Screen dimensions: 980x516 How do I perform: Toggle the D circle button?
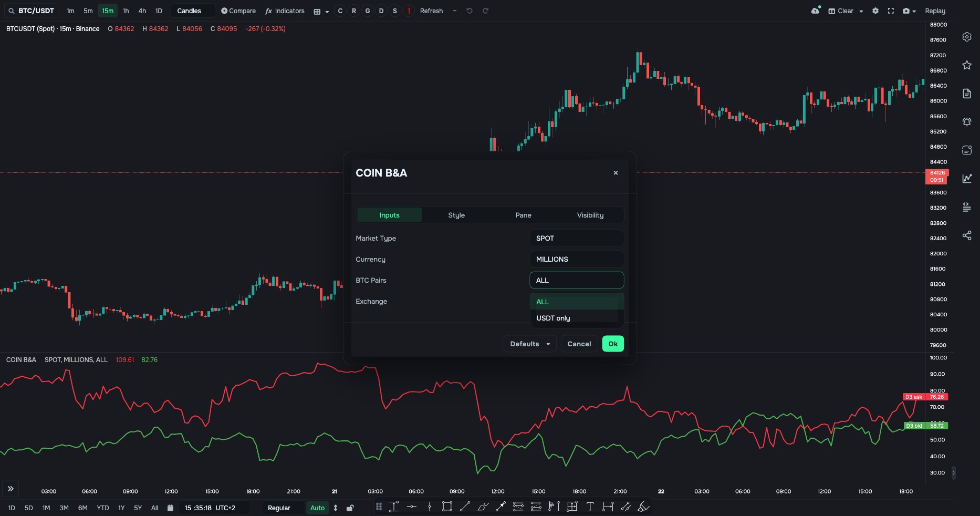pyautogui.click(x=381, y=11)
